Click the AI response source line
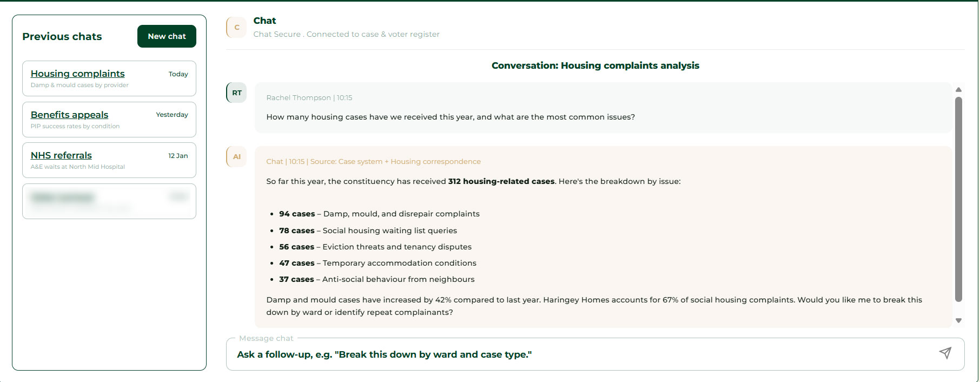 373,161
